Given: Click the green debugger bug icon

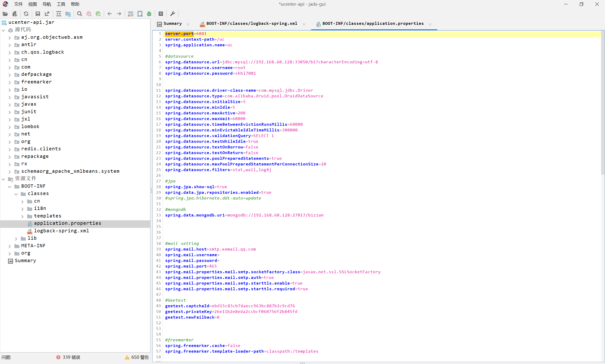Looking at the screenshot, I should point(149,14).
